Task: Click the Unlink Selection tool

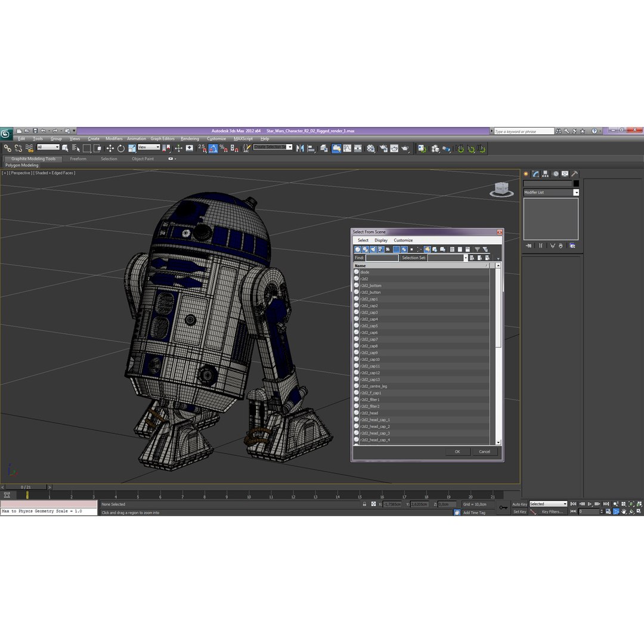Action: click(18, 148)
